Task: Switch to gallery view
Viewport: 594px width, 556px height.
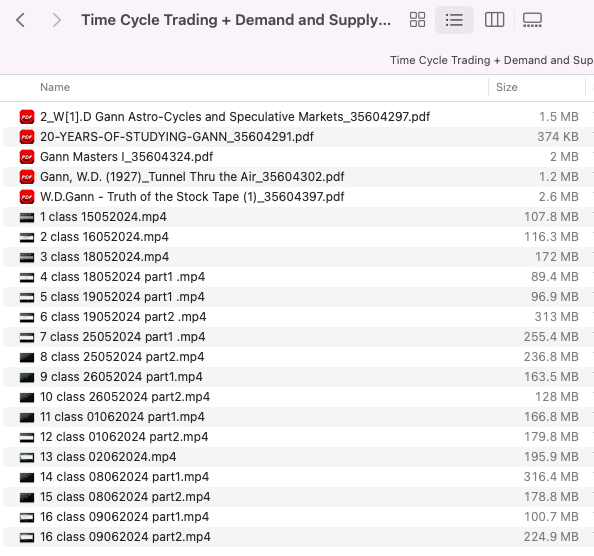Action: (x=532, y=20)
